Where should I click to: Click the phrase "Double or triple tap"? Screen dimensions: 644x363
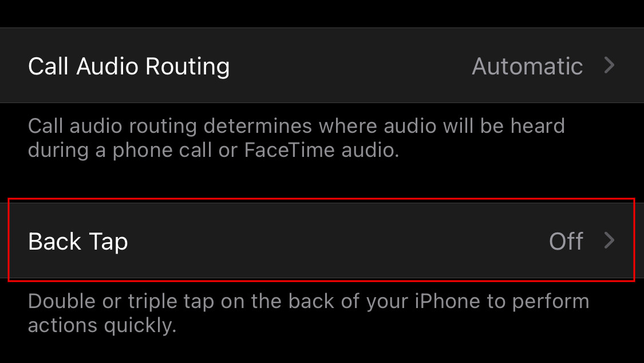pyautogui.click(x=121, y=302)
